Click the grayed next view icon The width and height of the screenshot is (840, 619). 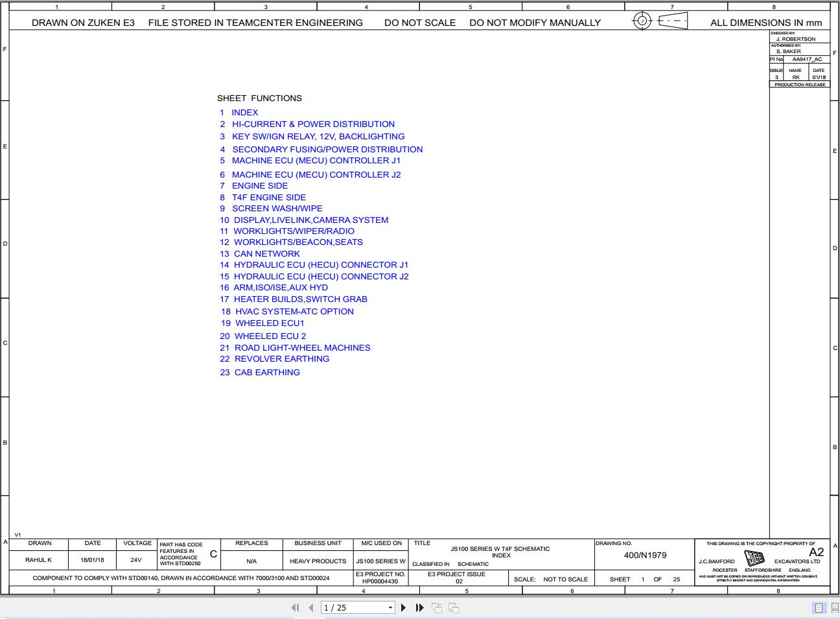pyautogui.click(x=454, y=607)
